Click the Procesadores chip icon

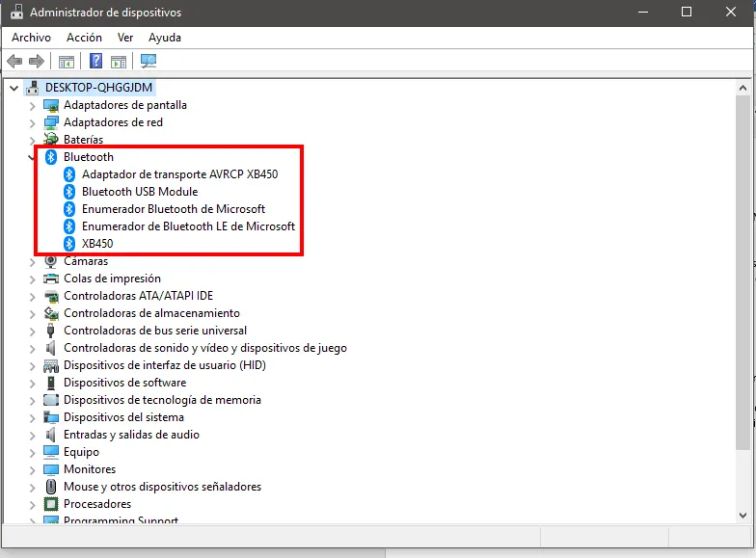tap(50, 504)
